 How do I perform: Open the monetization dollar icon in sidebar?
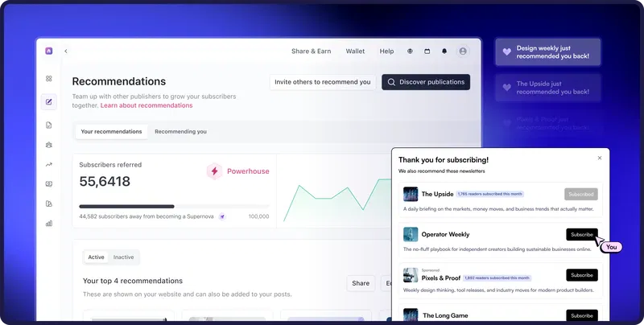pyautogui.click(x=49, y=184)
